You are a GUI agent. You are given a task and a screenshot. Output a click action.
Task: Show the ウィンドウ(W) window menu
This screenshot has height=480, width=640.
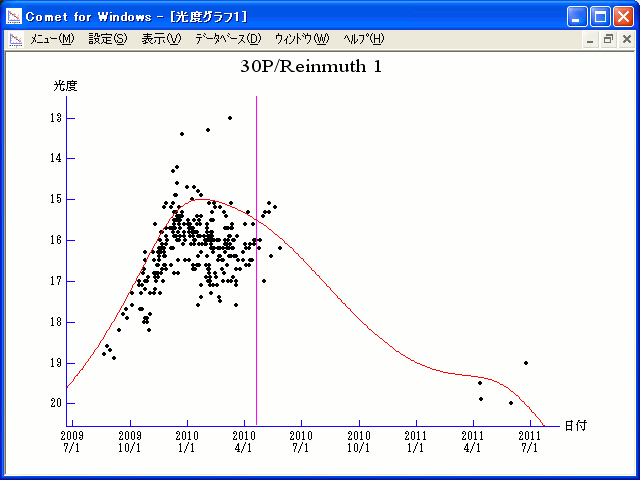(x=301, y=39)
